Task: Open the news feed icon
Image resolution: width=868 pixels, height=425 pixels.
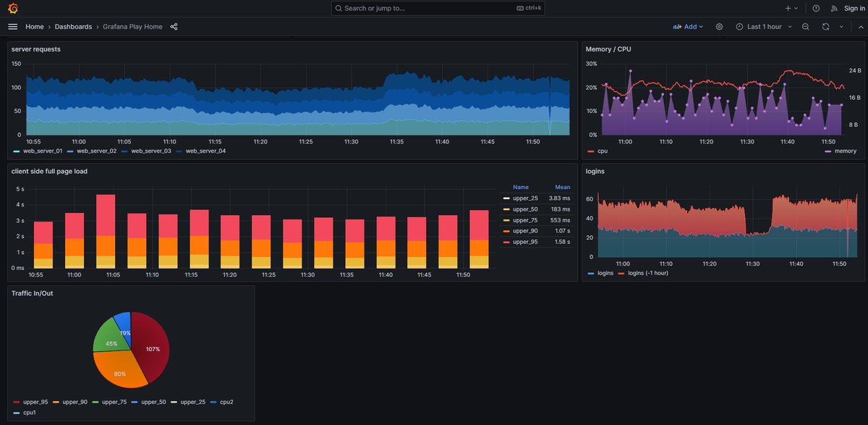Action: point(834,8)
